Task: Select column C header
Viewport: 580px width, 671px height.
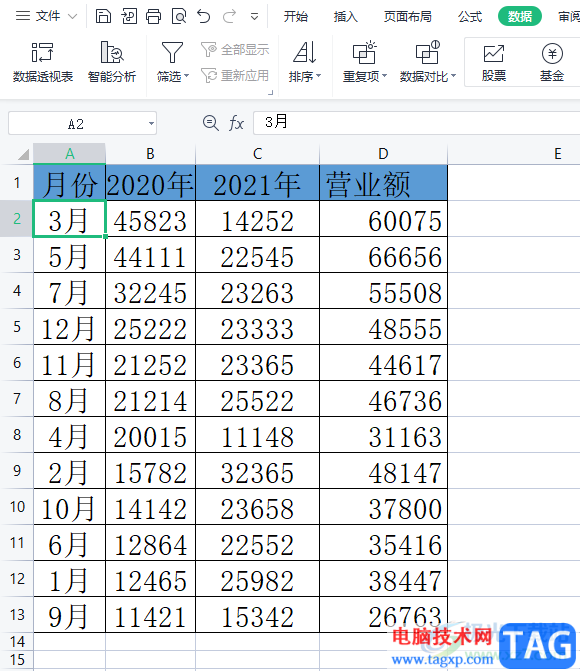Action: (x=257, y=154)
